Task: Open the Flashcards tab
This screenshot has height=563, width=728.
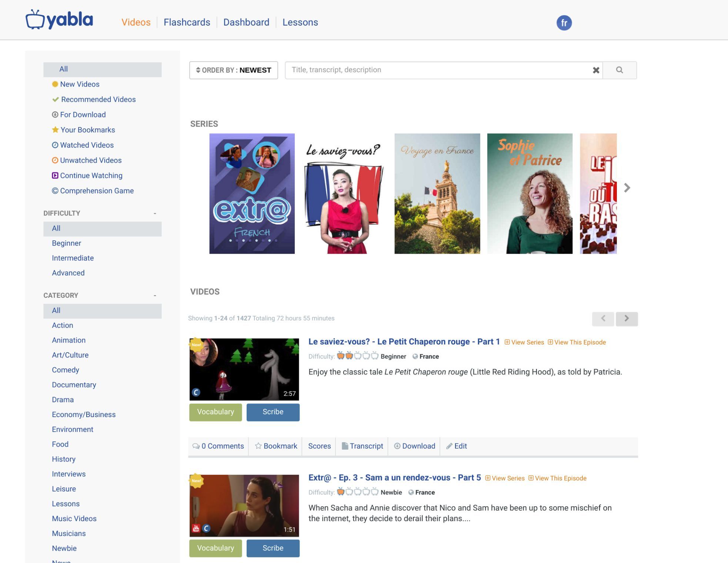Action: coord(187,22)
